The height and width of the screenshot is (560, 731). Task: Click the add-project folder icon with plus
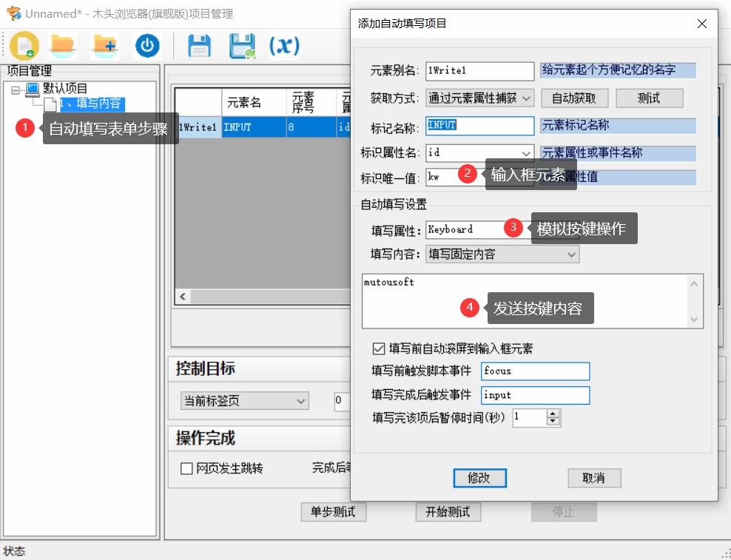coord(104,45)
